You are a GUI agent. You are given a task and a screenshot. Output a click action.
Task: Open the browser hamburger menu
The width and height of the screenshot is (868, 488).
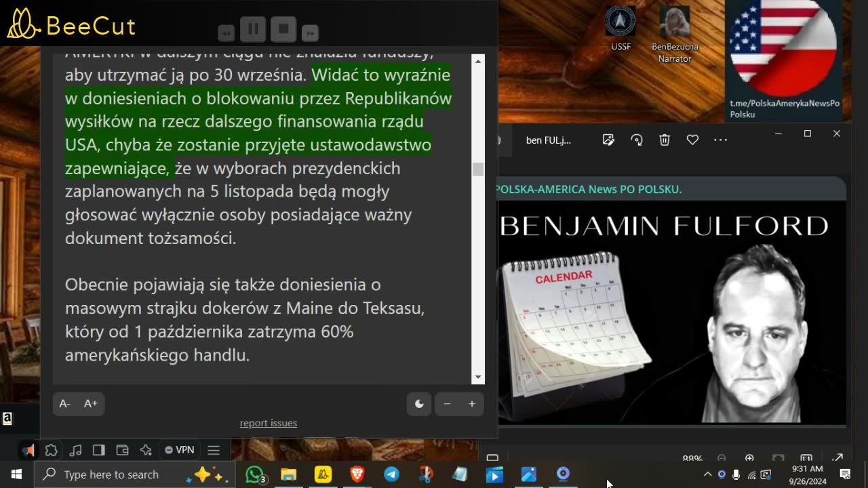tap(214, 450)
